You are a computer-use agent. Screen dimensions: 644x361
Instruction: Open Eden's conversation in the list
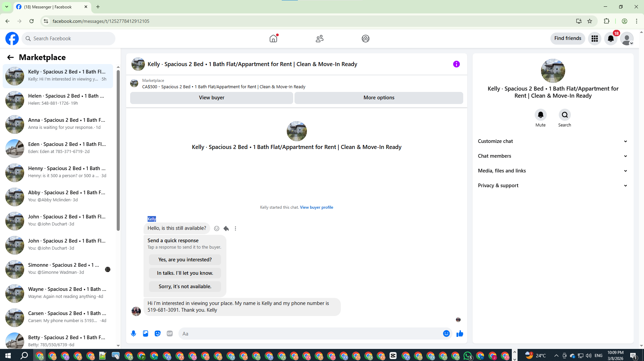(x=58, y=148)
